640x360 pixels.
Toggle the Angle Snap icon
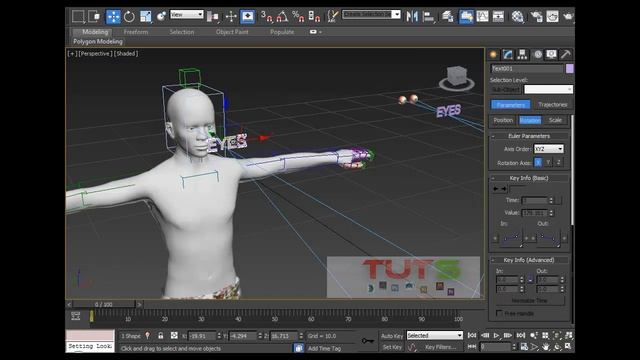coord(282,16)
